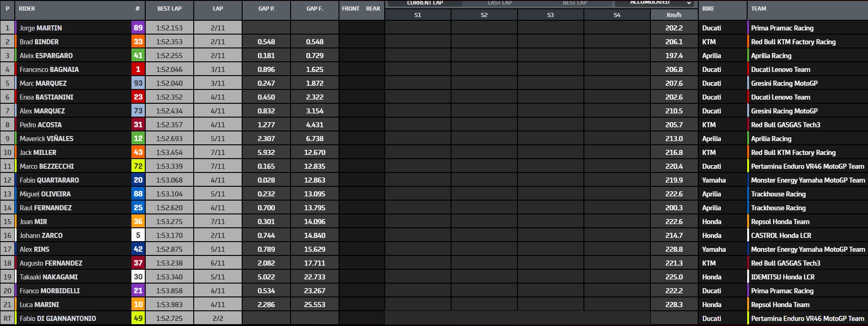The image size is (868, 326).
Task: Click the gap to first value 25.553
Action: (315, 305)
